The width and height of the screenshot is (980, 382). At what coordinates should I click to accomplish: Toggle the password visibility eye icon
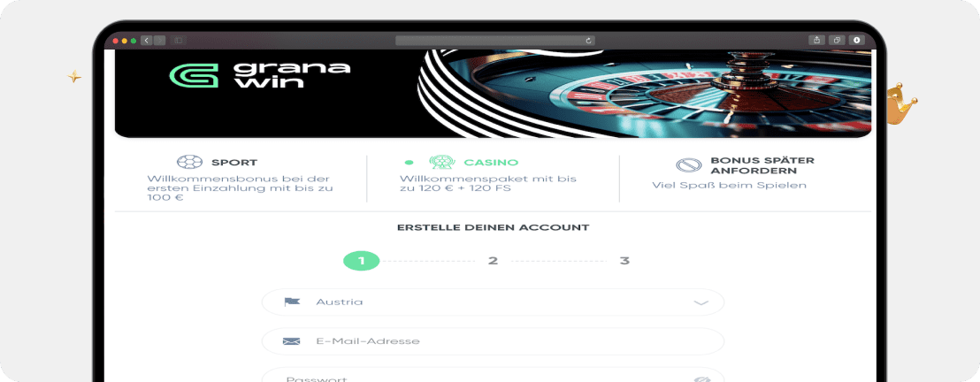pos(702,378)
